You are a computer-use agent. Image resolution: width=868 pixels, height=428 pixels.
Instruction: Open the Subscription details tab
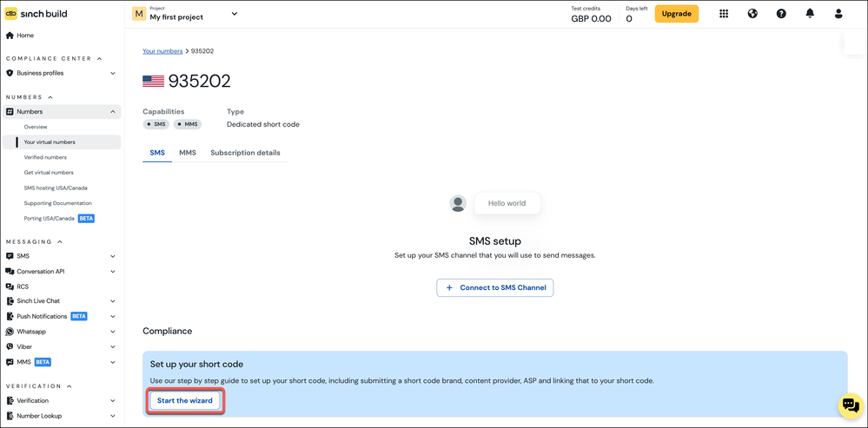click(x=245, y=153)
